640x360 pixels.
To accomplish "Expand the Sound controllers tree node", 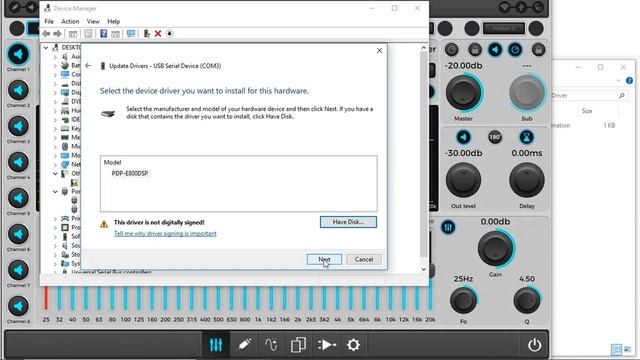I will 55,246.
